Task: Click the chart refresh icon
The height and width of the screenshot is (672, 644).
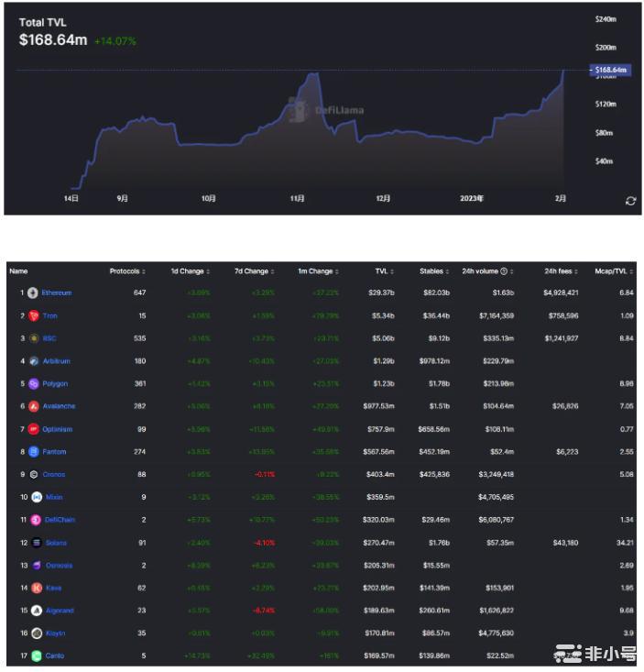Action: click(x=630, y=201)
